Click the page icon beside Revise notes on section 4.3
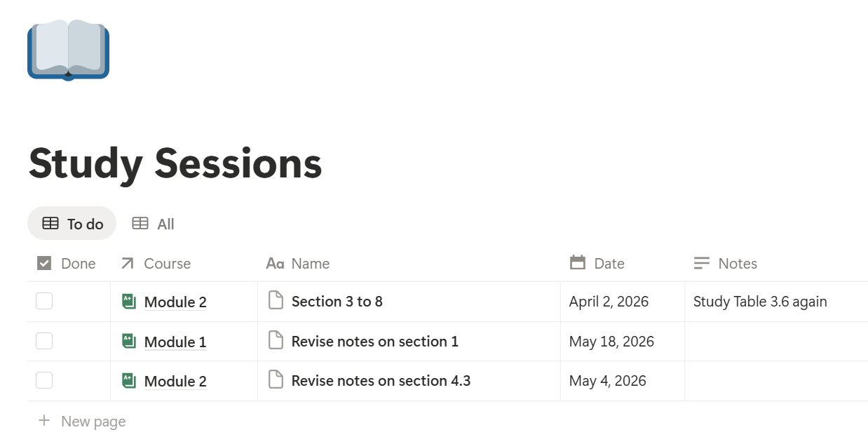The width and height of the screenshot is (868, 444). click(x=276, y=380)
